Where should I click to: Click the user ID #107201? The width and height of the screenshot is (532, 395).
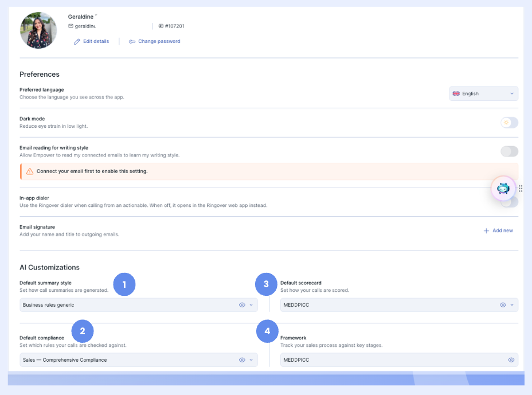[x=174, y=26]
